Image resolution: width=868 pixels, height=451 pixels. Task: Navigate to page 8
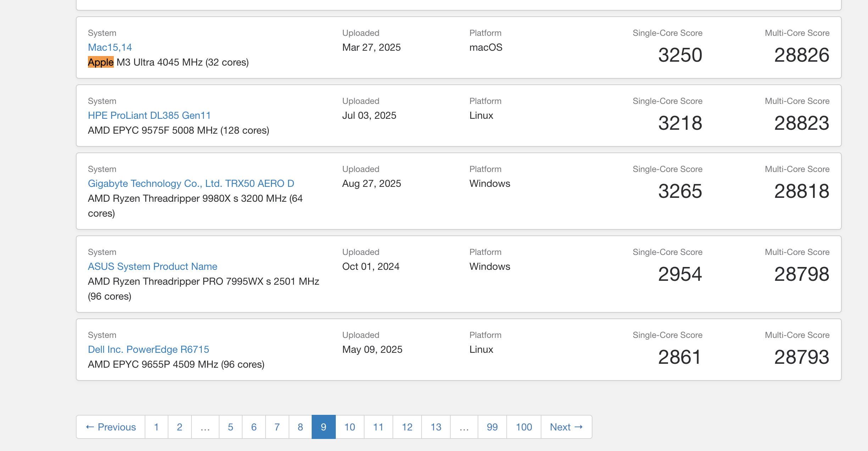tap(300, 427)
